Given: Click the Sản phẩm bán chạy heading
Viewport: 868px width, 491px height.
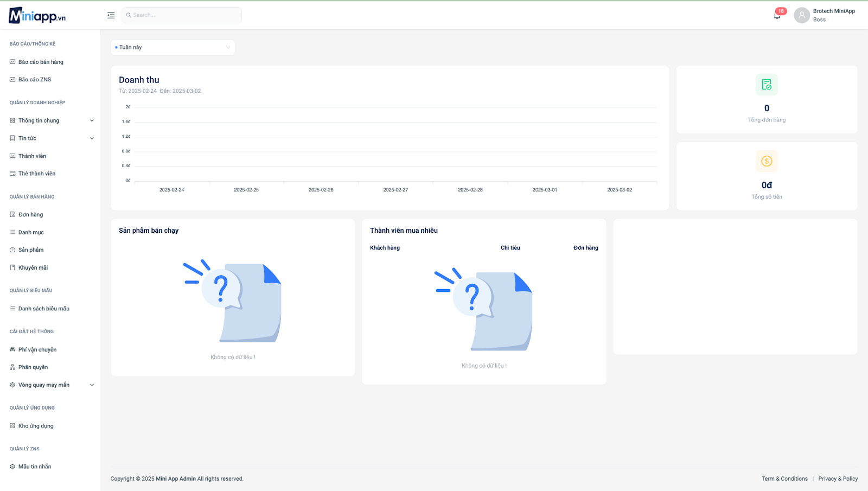Looking at the screenshot, I should [149, 231].
